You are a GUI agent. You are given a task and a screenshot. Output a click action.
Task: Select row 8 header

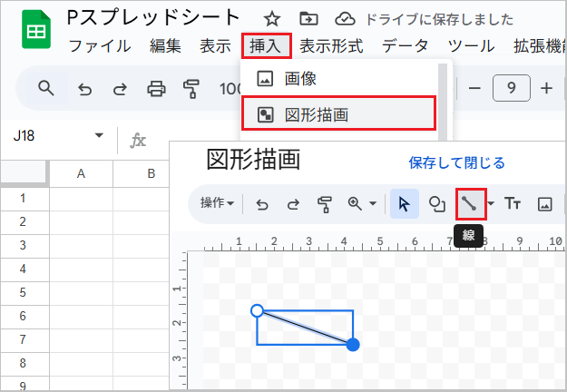(x=23, y=363)
